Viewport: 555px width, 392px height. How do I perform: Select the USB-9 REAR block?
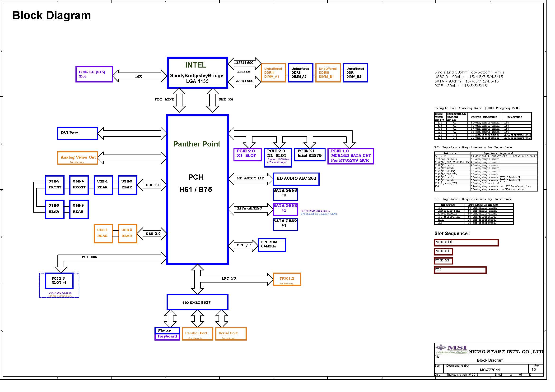(79, 210)
